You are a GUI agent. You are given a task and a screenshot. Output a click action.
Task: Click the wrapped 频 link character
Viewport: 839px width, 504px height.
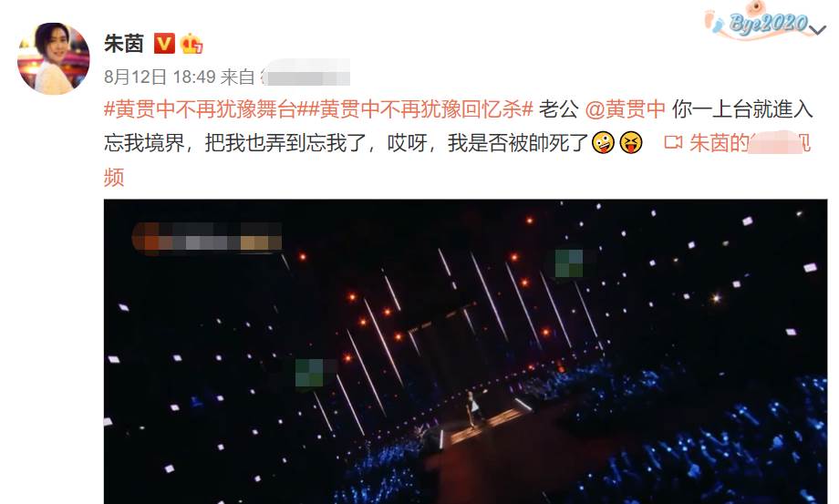[114, 177]
